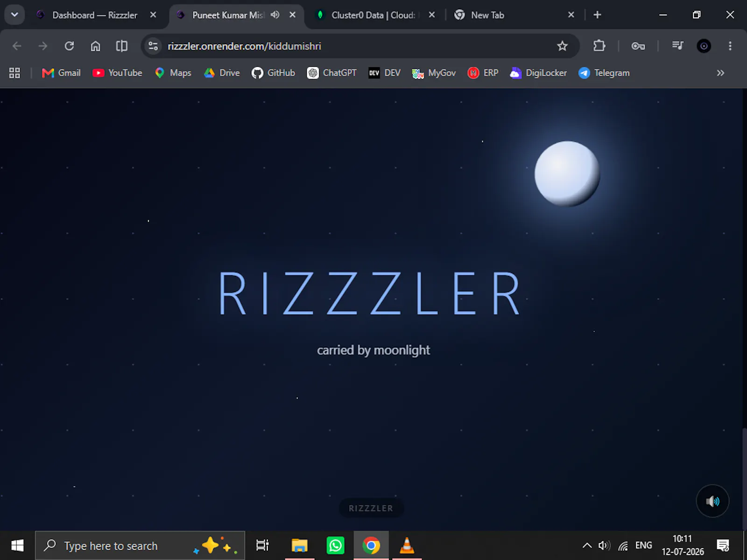Open the Gmail bookmark
Image resolution: width=747 pixels, height=560 pixels.
point(61,73)
